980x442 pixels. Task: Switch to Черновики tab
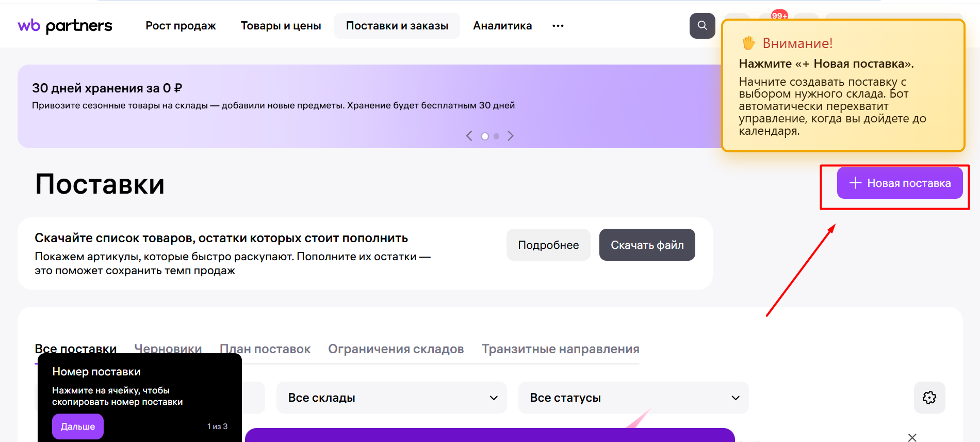168,349
